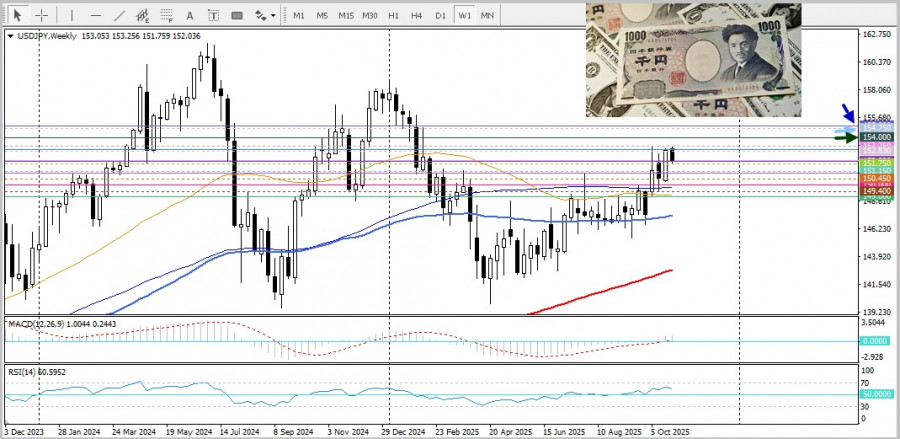Select the text 'A' tool
The image size is (900, 439).
point(190,15)
